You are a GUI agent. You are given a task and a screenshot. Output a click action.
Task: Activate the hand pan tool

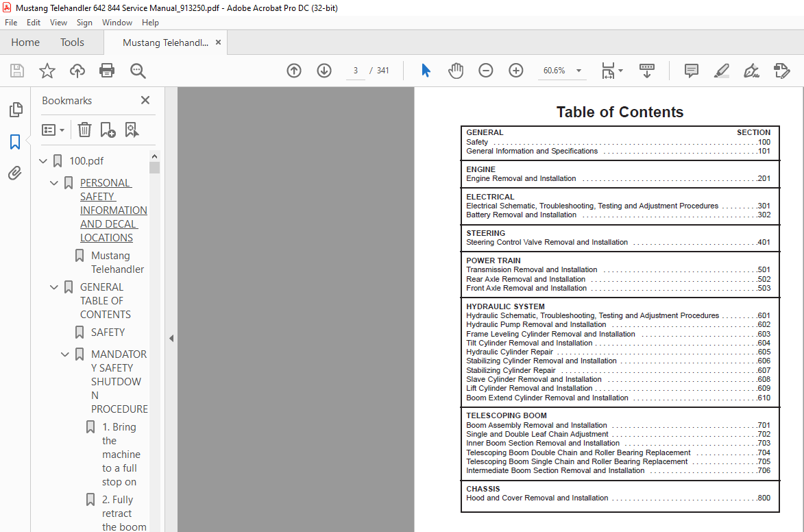pos(455,71)
